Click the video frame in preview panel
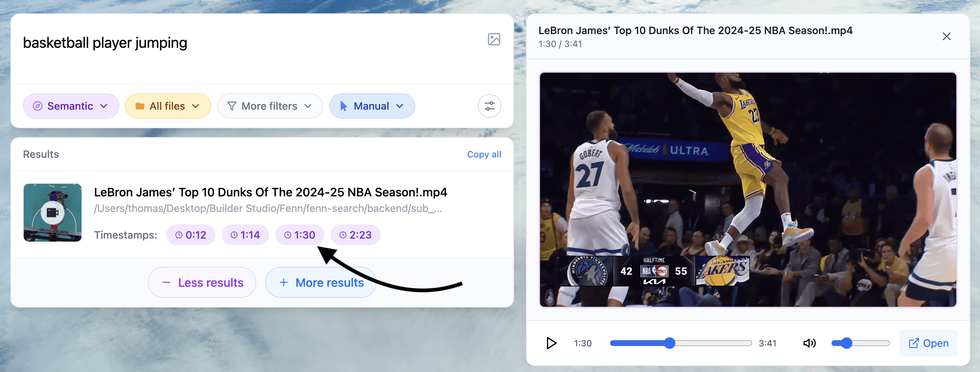980x372 pixels. pos(747,189)
